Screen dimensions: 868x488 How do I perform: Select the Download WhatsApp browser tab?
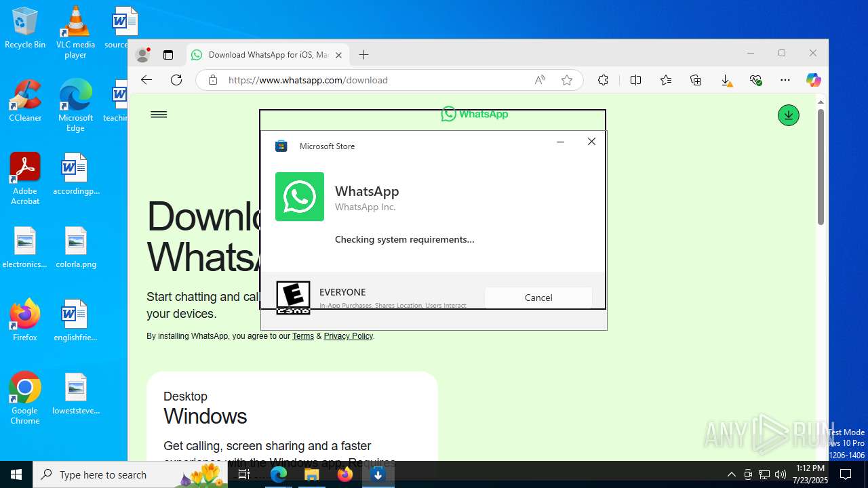click(267, 55)
